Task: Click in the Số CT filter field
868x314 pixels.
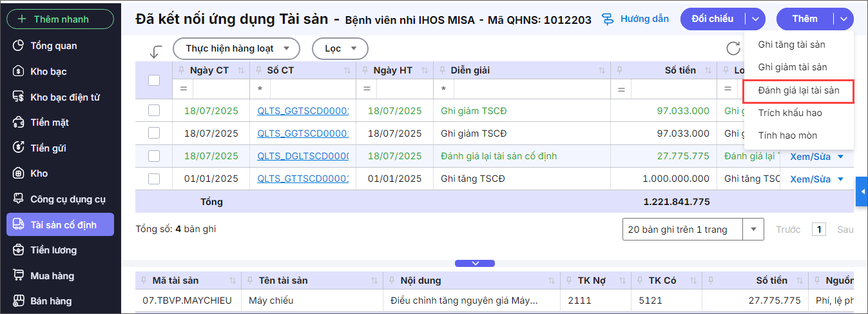Action: click(x=312, y=88)
